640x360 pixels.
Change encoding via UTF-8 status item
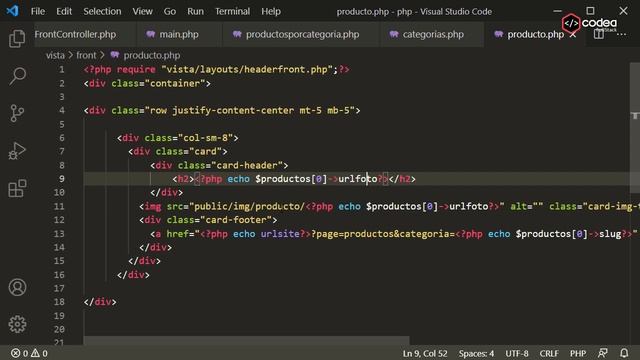pyautogui.click(x=517, y=353)
